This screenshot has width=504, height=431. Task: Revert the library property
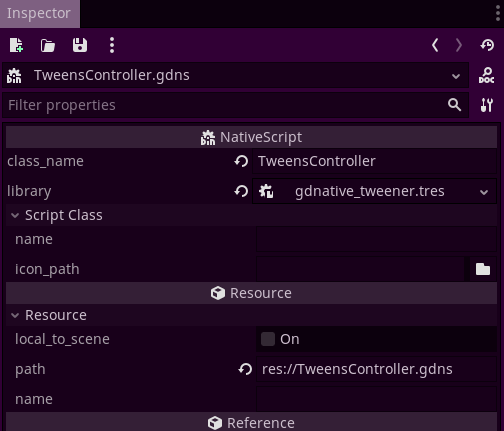tap(241, 191)
